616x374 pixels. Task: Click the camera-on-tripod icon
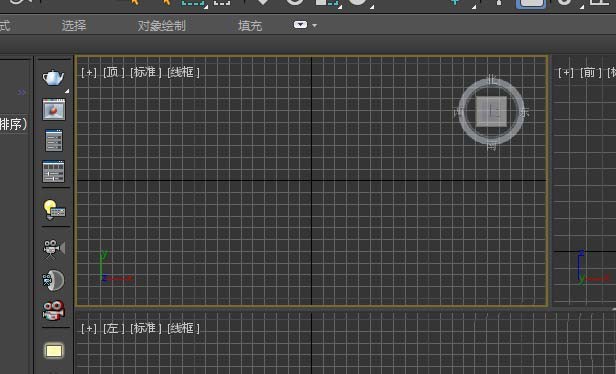point(54,249)
